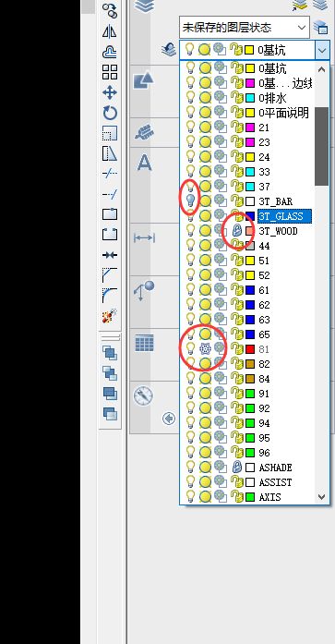Change red color swatch of layer 81
The width and height of the screenshot is (335, 644).
(x=250, y=349)
